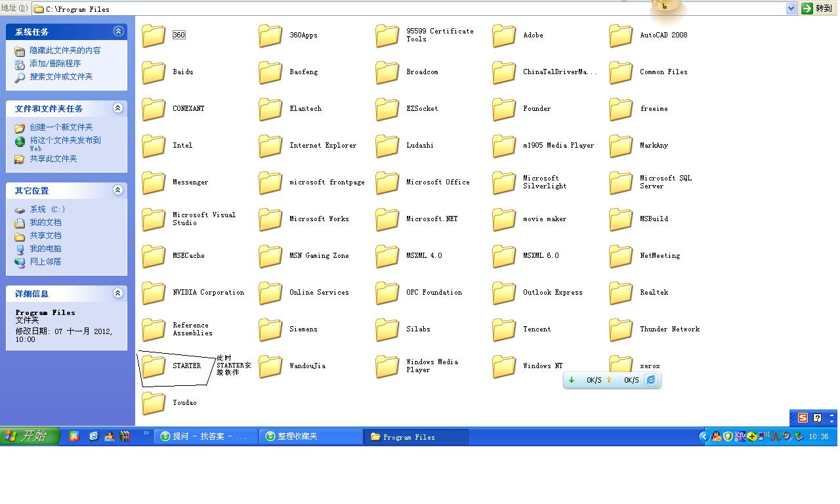Go to 我的电脑 location
The image size is (840, 504).
click(45, 249)
